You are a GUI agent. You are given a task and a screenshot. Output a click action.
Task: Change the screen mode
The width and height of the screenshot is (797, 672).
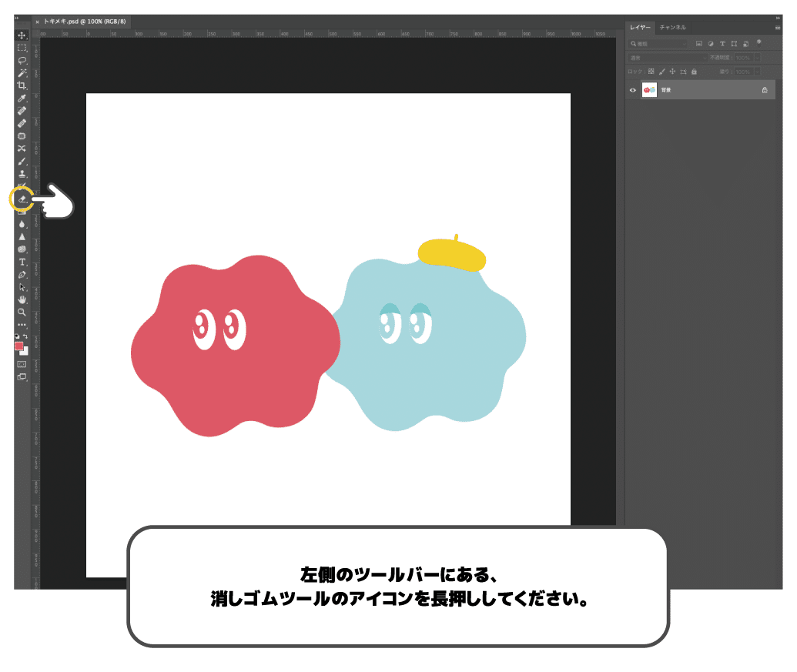tap(22, 377)
